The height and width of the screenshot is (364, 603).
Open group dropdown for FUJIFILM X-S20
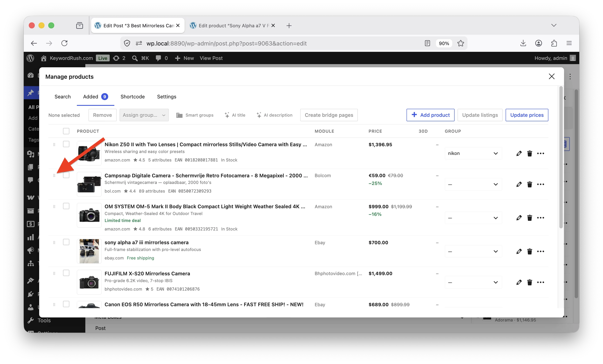(473, 282)
